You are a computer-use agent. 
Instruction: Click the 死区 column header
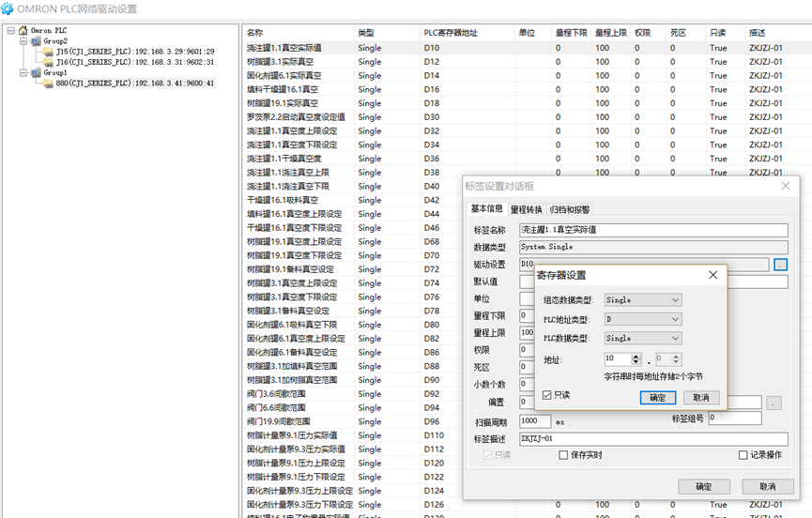coord(685,33)
